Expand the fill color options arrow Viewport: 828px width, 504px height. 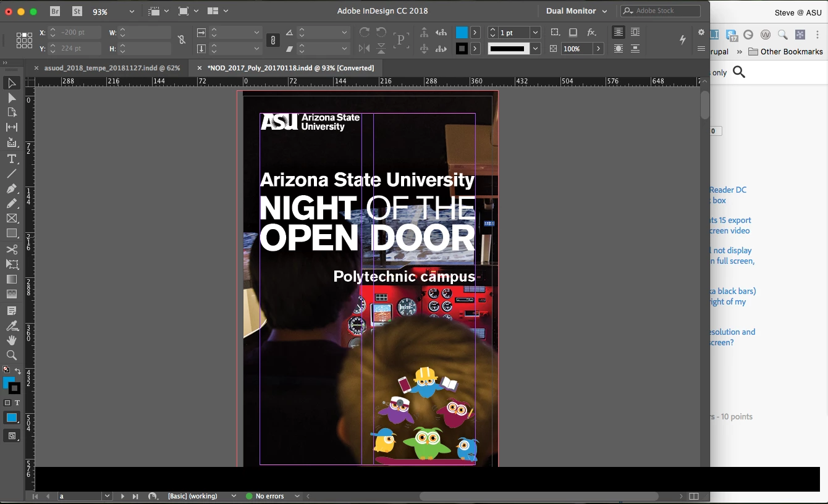tap(475, 32)
